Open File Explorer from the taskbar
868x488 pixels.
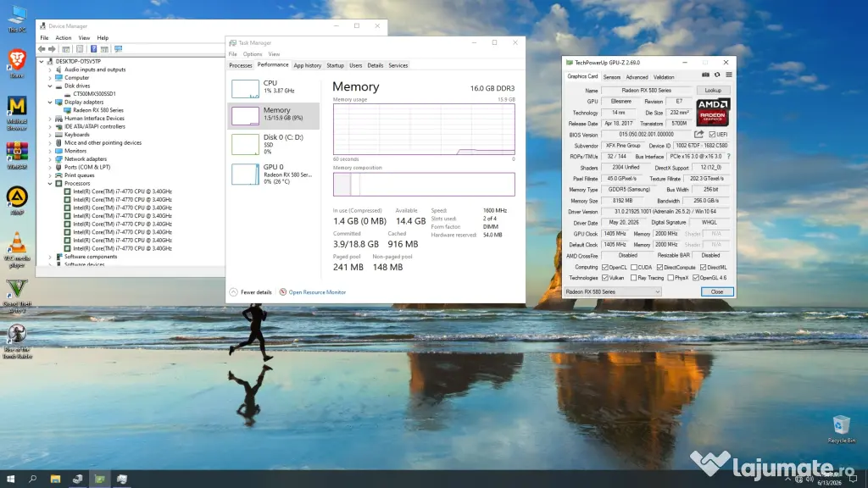pos(55,479)
